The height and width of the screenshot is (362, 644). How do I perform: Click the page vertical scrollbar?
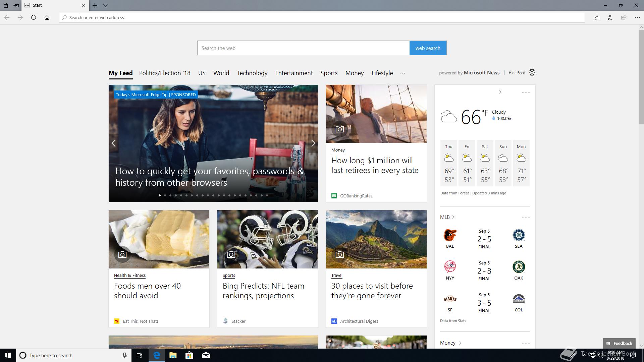[x=641, y=76]
